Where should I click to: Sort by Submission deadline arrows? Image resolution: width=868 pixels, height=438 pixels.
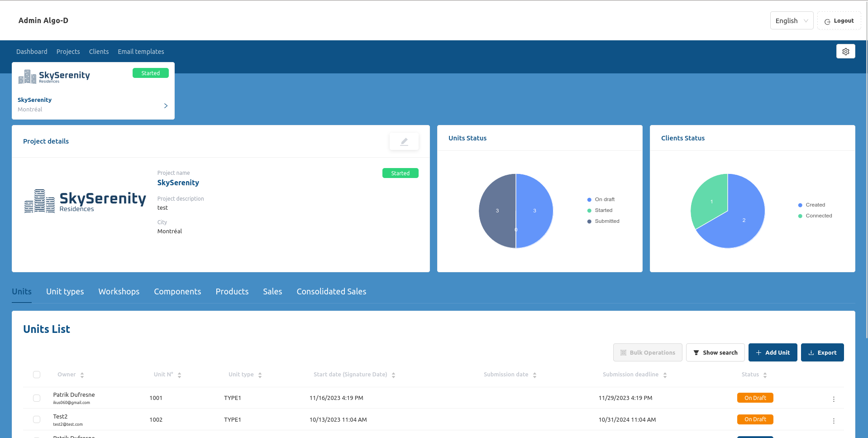[x=665, y=375]
